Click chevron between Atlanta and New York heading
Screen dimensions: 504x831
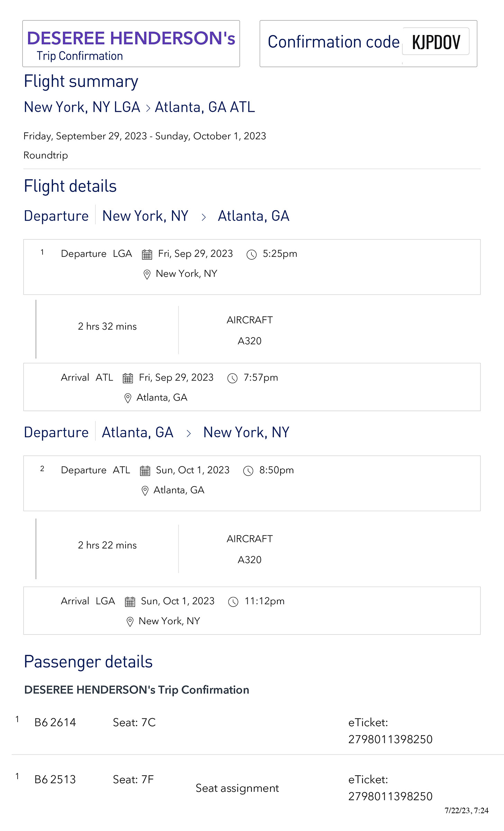[189, 434]
